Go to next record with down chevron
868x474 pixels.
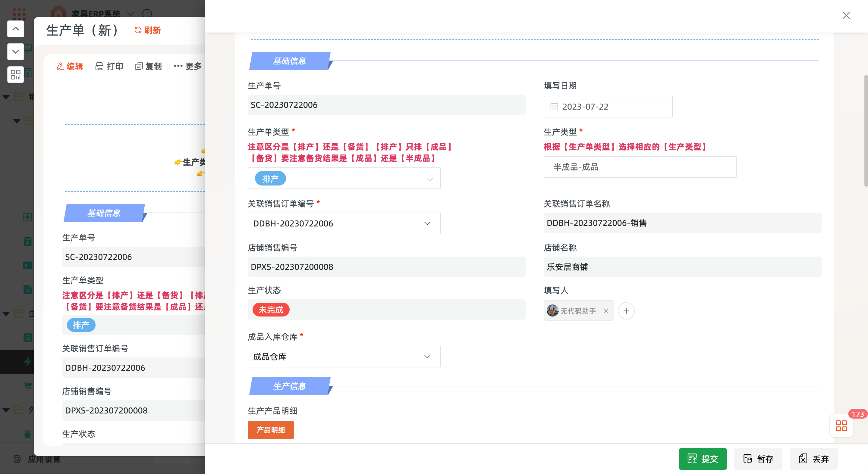click(15, 52)
